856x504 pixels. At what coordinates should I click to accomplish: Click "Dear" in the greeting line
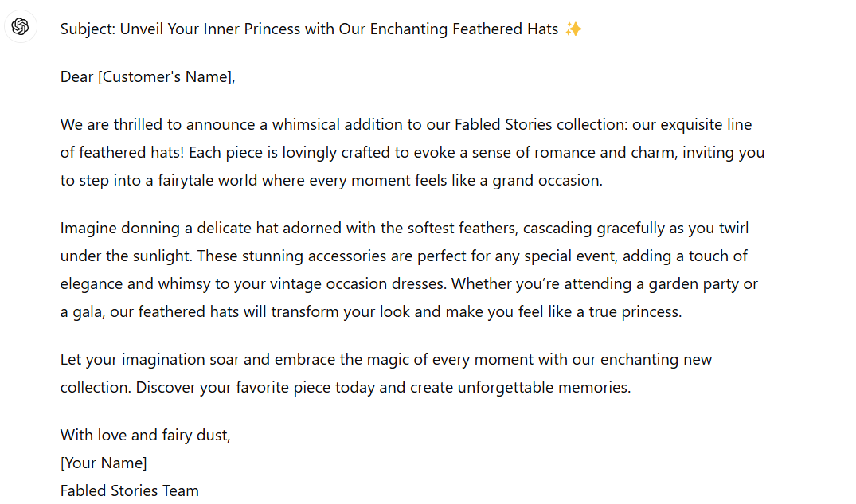pyautogui.click(x=76, y=77)
